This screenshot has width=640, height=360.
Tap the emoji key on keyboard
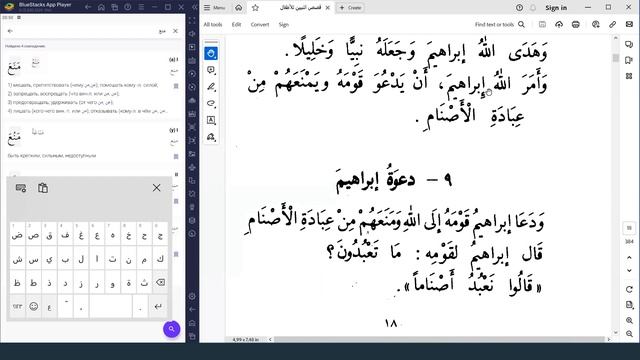[33, 306]
